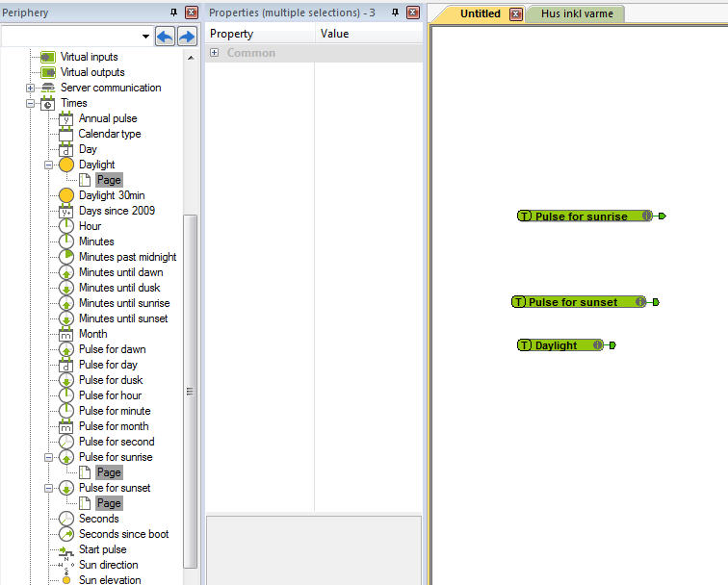Image resolution: width=728 pixels, height=585 pixels.
Task: Select the Virtual inputs item
Action: coord(91,57)
